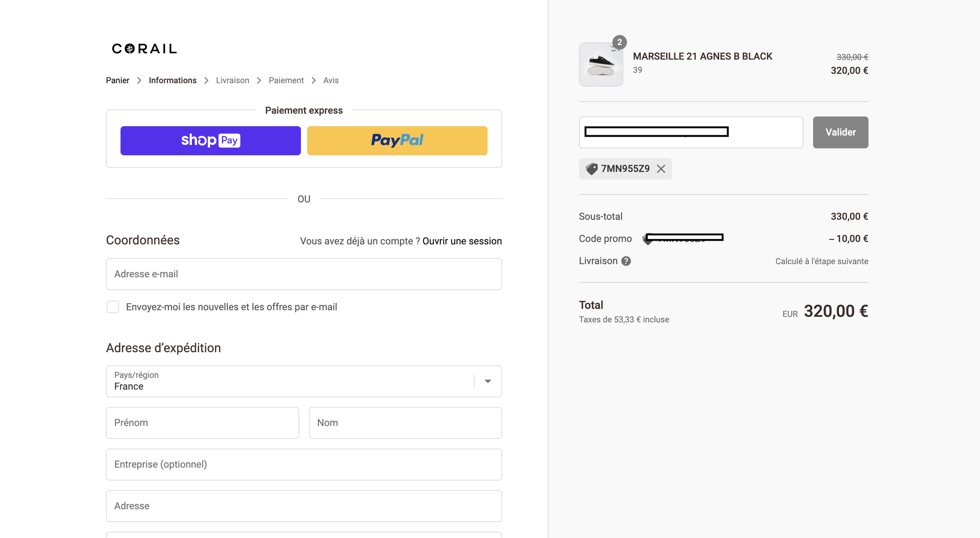The width and height of the screenshot is (980, 538).
Task: Click the Pays/région dropdown arrow
Action: 488,381
